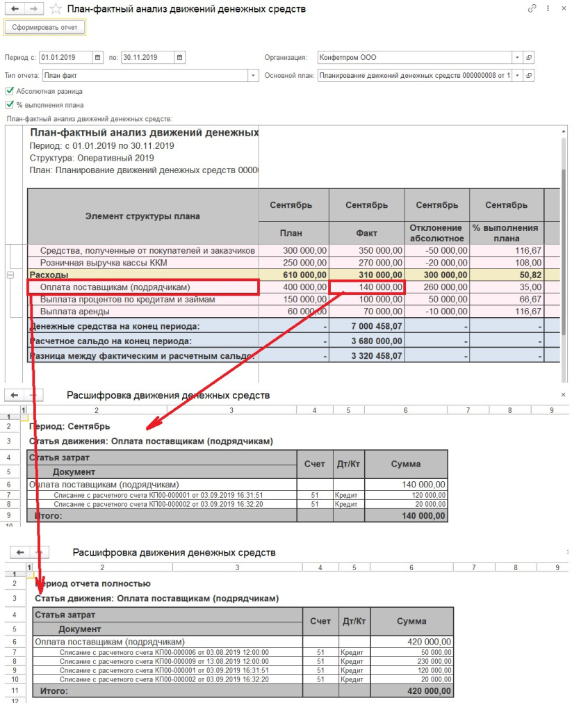Expand the Тип отчета dropdown list
The height and width of the screenshot is (712, 588).
click(x=252, y=75)
